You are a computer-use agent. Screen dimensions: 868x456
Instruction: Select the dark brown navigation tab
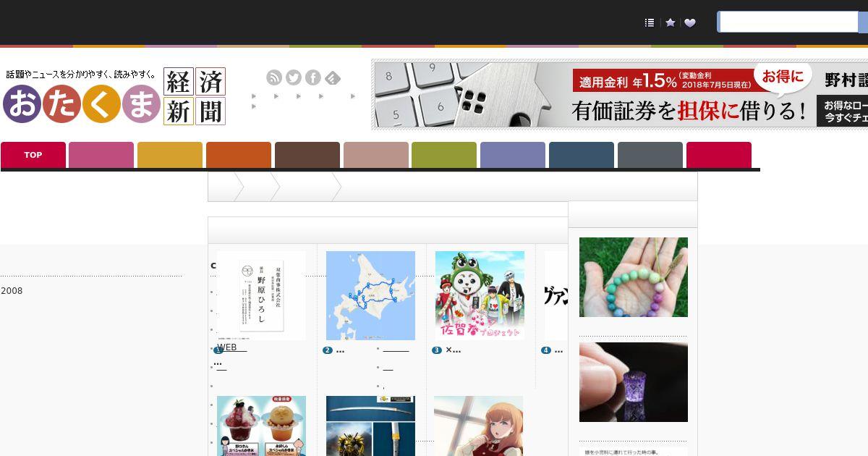pos(307,155)
